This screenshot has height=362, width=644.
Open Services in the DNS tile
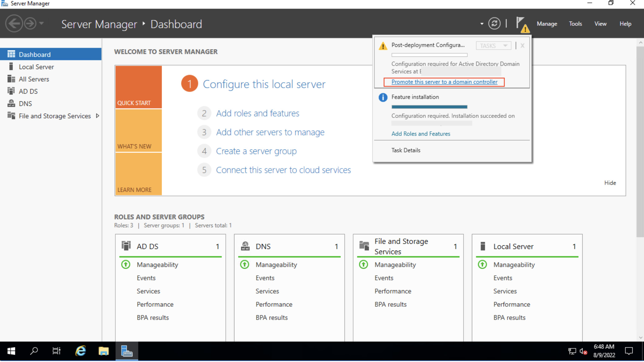267,291
